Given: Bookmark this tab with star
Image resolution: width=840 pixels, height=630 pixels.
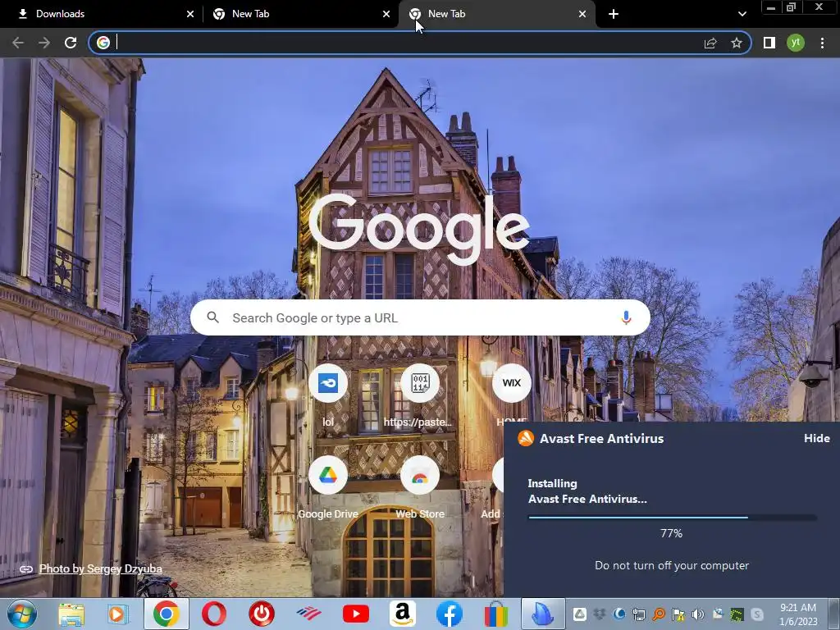Looking at the screenshot, I should [x=737, y=43].
